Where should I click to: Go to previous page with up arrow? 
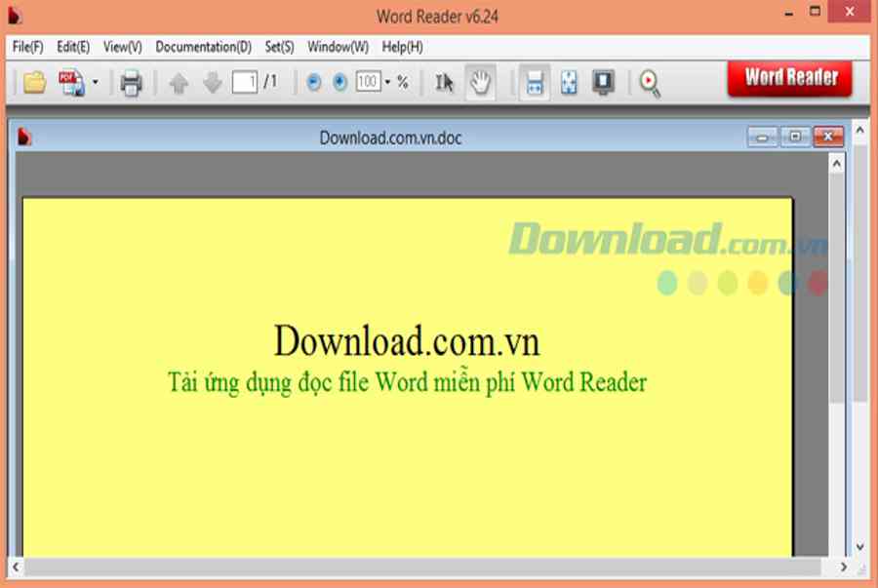(179, 83)
